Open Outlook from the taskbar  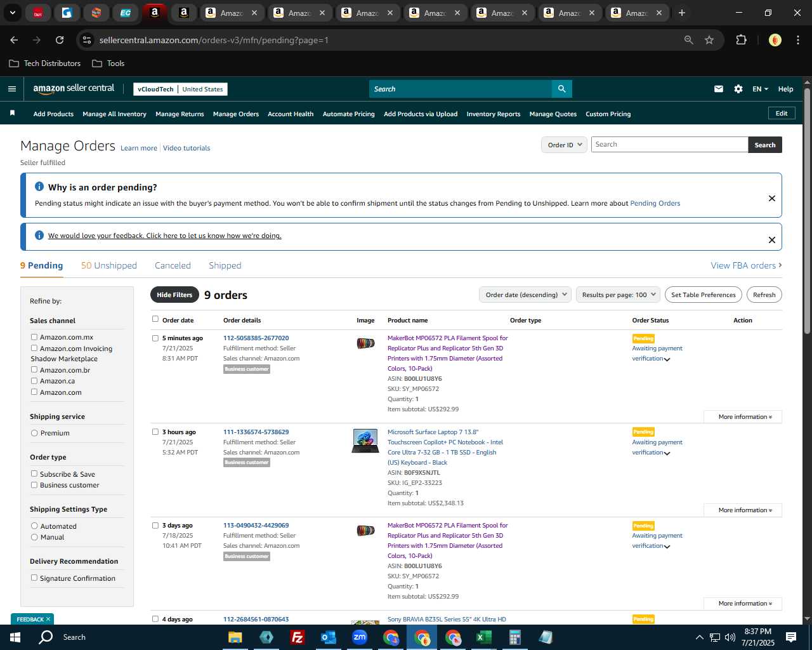point(328,637)
